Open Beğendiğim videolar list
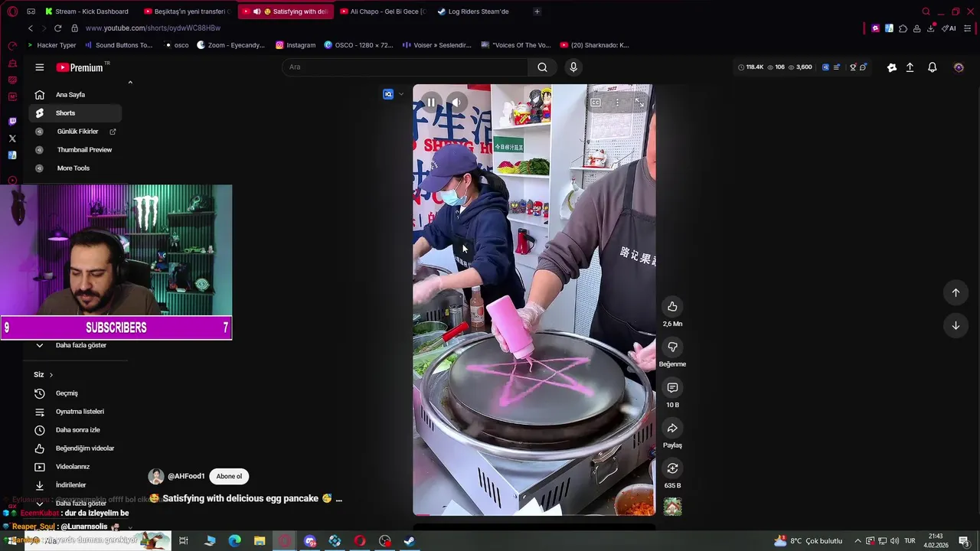980x551 pixels. (75, 448)
